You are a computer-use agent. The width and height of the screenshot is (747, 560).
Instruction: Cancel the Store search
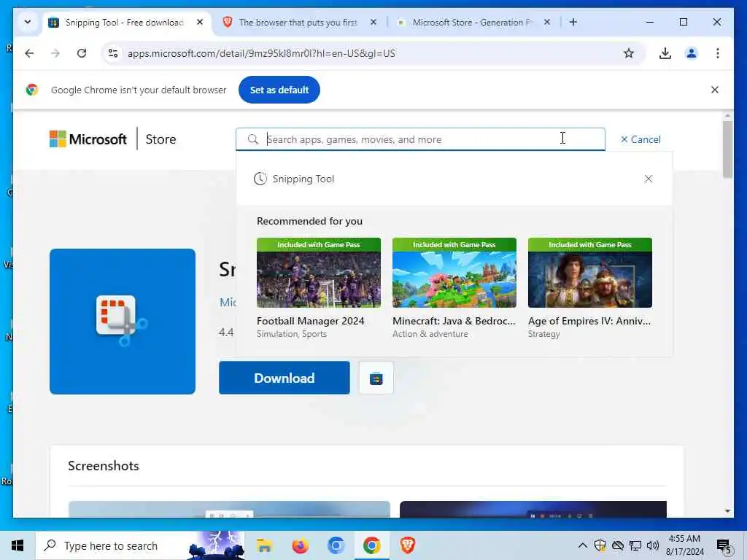pos(640,139)
